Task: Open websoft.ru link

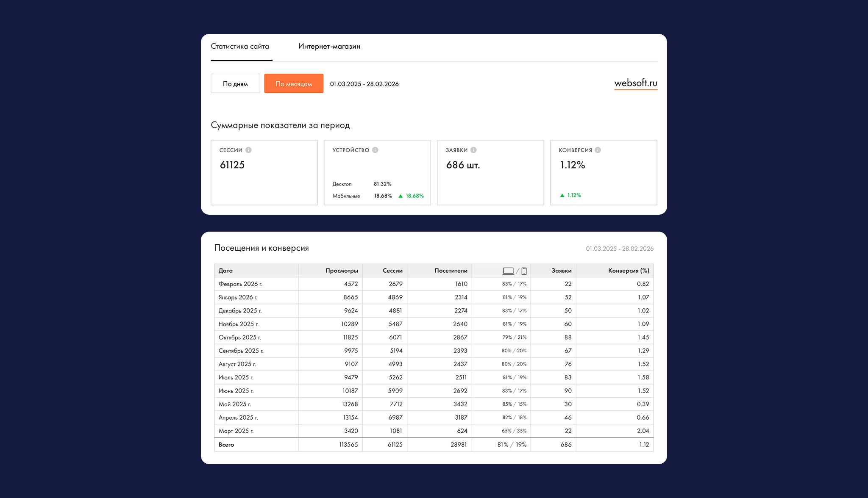Action: click(x=635, y=83)
